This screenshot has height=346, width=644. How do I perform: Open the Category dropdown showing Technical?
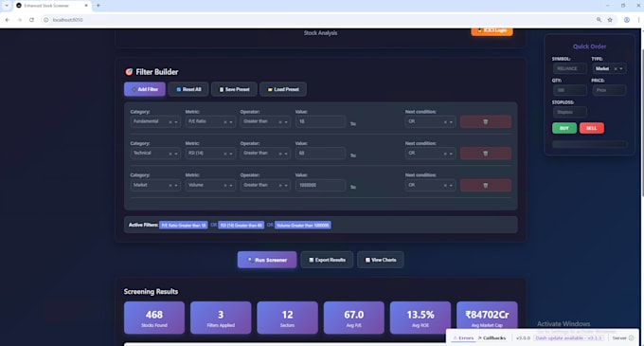click(x=155, y=154)
